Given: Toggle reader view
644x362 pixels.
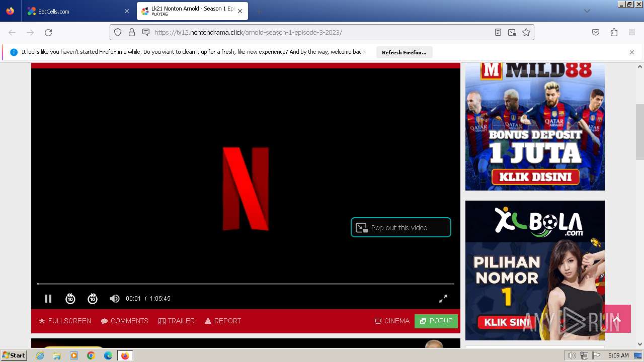Looking at the screenshot, I should (x=498, y=32).
